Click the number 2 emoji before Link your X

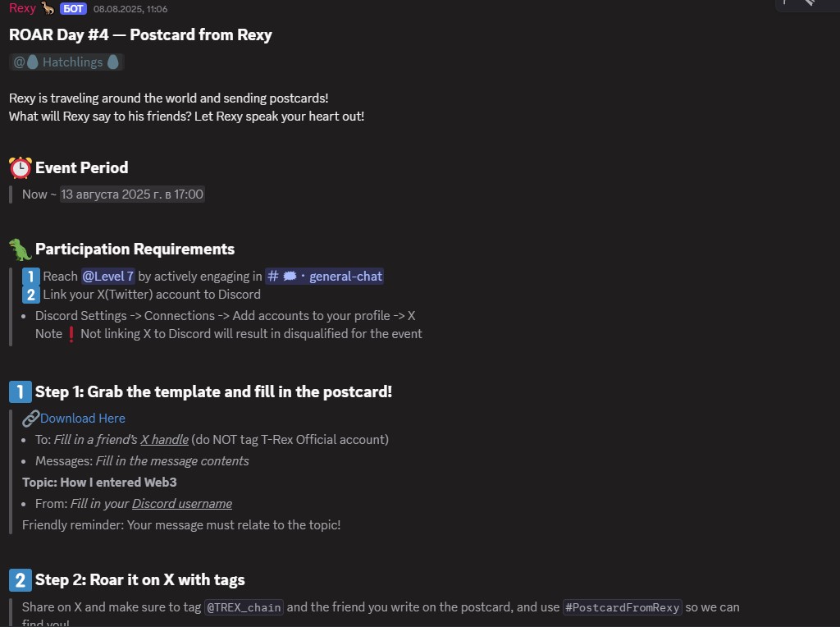coord(31,295)
